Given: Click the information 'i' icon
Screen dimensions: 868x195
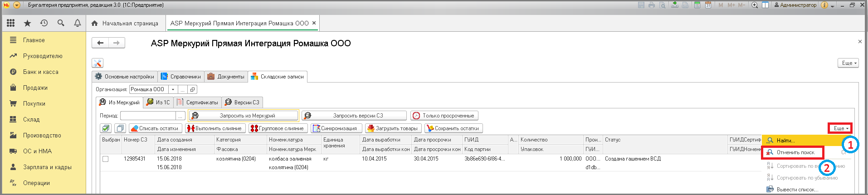Looking at the screenshot, I should tap(824, 5).
